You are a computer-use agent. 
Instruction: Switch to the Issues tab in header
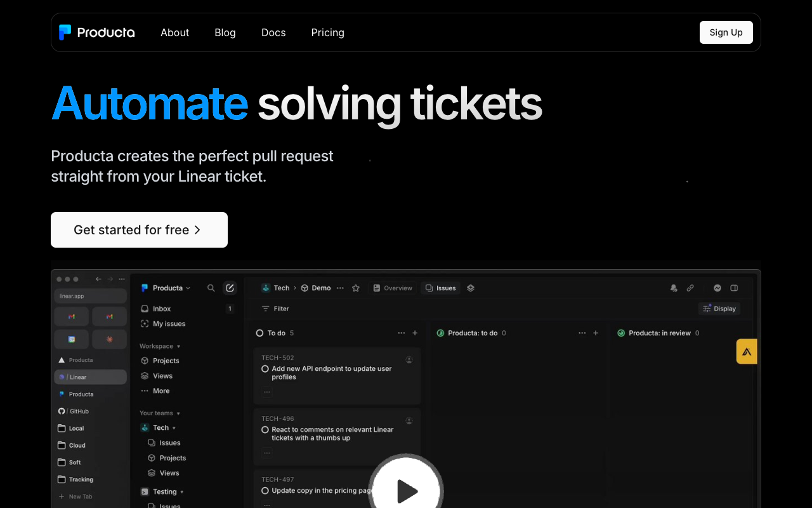[440, 288]
